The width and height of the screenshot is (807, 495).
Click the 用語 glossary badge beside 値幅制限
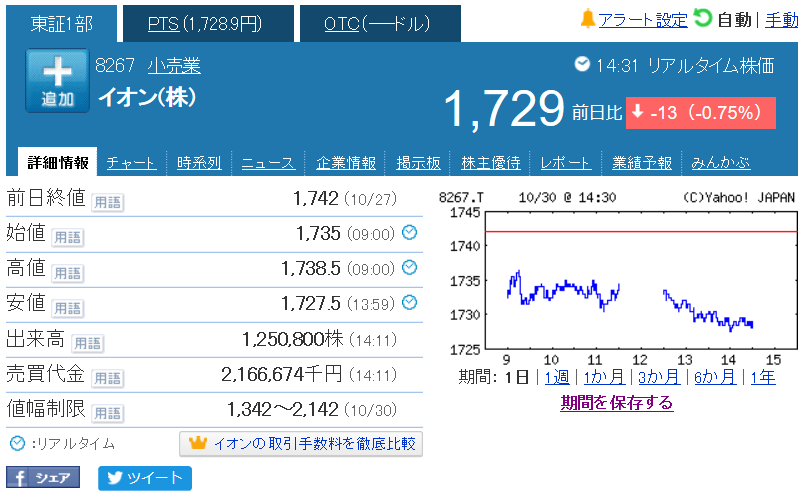coord(108,413)
